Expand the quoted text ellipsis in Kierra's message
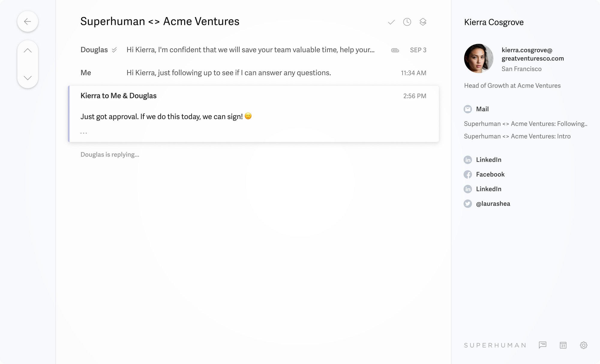 pyautogui.click(x=84, y=133)
